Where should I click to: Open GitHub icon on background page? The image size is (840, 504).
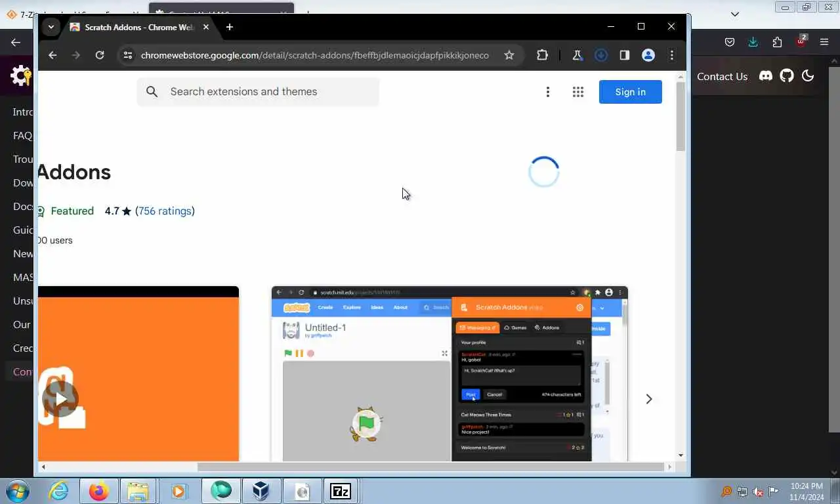point(787,76)
